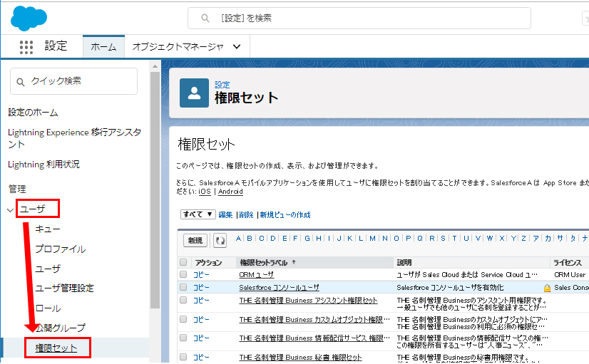Image resolution: width=589 pixels, height=364 pixels.
Task: Select プロファイル in sidebar
Action: click(61, 249)
